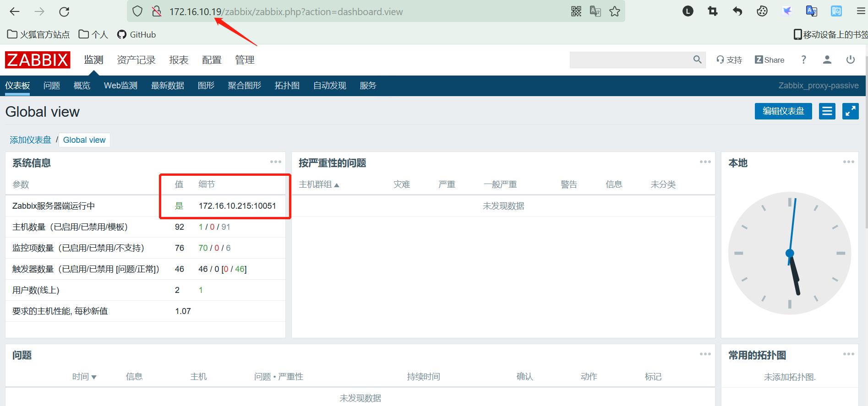Click the insecure connection padlock icon
Viewport: 868px width, 406px height.
point(157,11)
